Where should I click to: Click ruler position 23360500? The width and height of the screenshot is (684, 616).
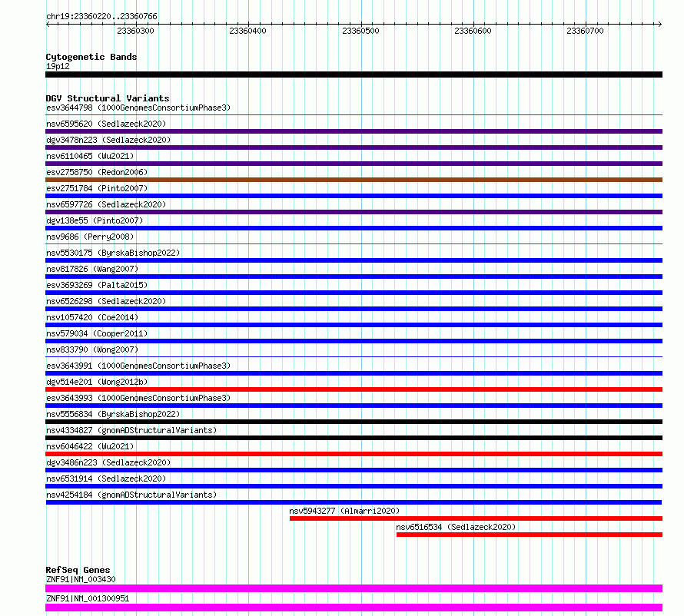tap(360, 31)
